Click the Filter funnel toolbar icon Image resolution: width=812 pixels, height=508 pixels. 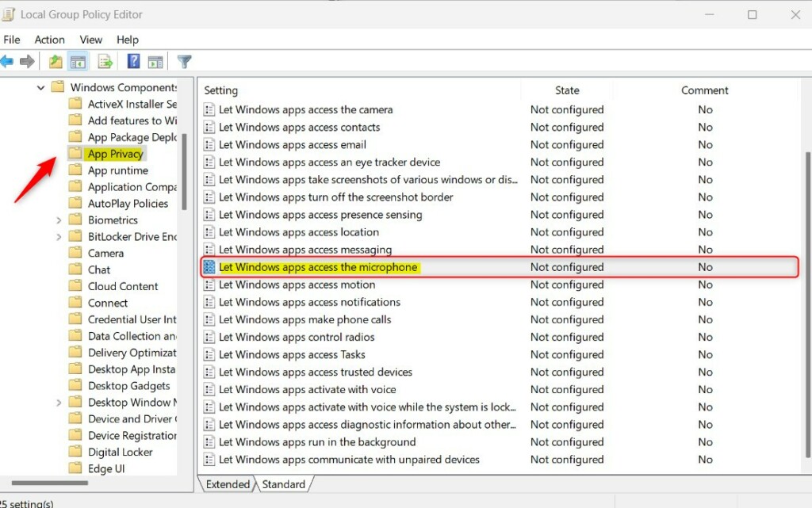(x=184, y=62)
